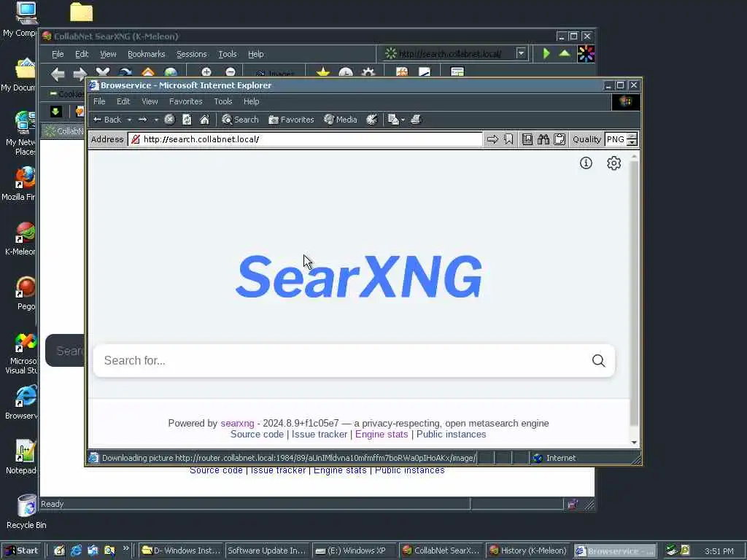
Task: Click the K-Meleon zoom-in plus icon
Action: click(x=206, y=72)
